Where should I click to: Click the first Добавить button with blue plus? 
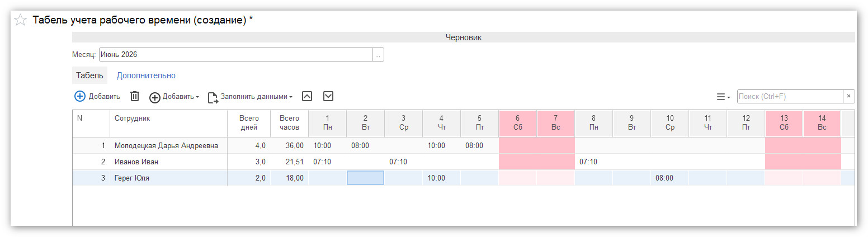click(97, 96)
